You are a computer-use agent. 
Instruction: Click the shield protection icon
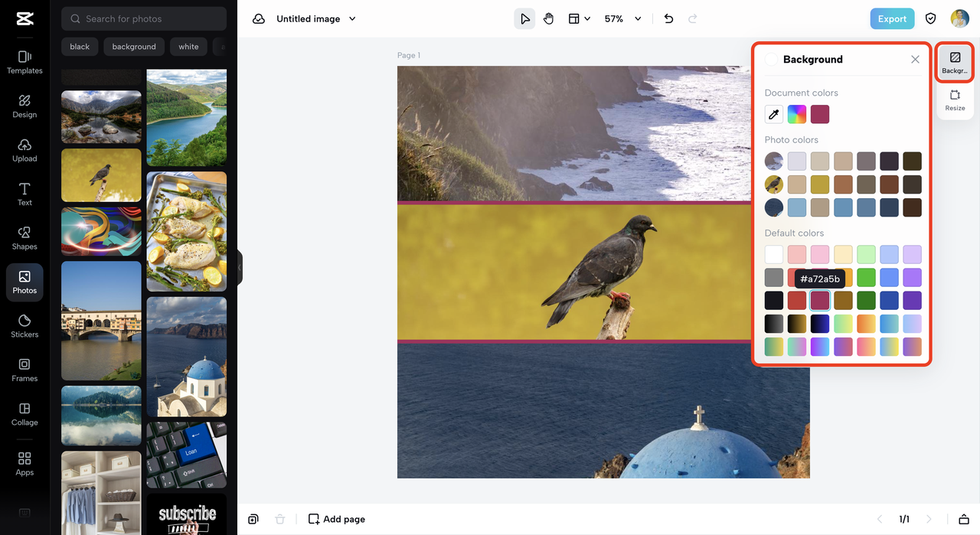(x=931, y=19)
